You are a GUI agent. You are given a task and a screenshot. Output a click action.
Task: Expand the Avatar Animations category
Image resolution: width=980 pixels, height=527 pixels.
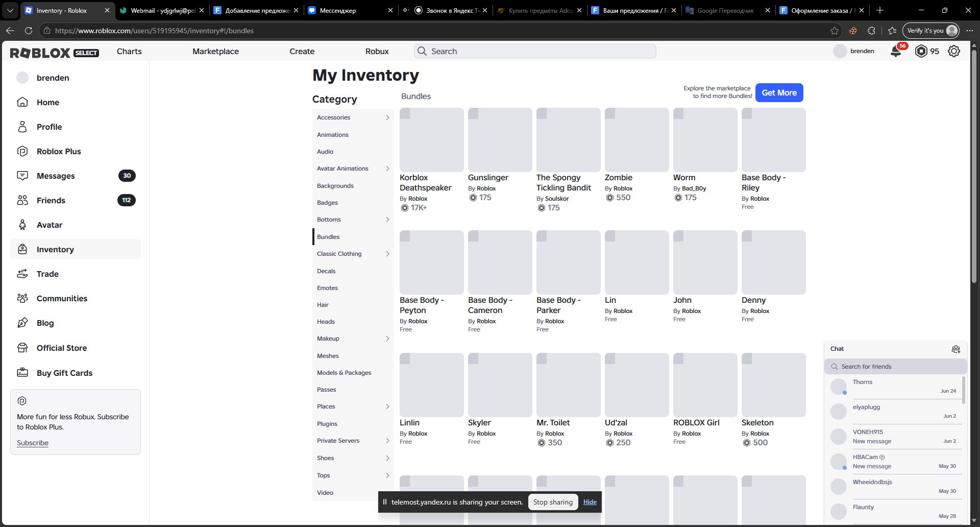[x=387, y=169]
